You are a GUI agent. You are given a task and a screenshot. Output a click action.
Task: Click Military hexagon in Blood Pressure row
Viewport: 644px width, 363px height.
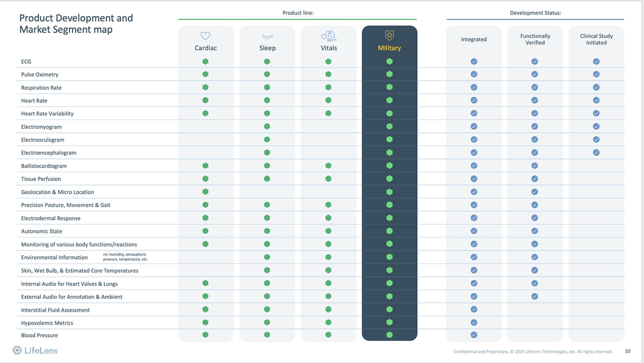coord(389,335)
